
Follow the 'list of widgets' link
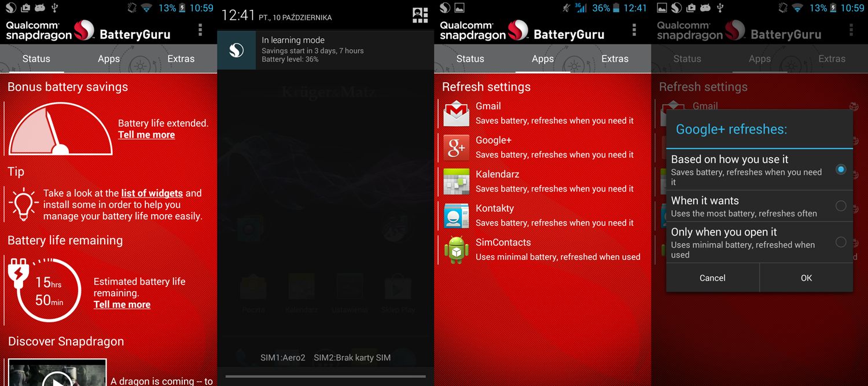click(152, 193)
